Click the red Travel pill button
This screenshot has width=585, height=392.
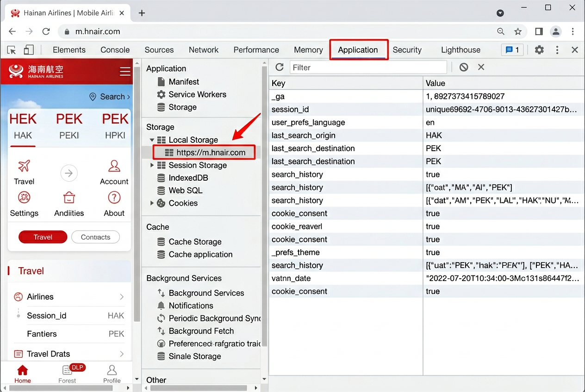43,237
